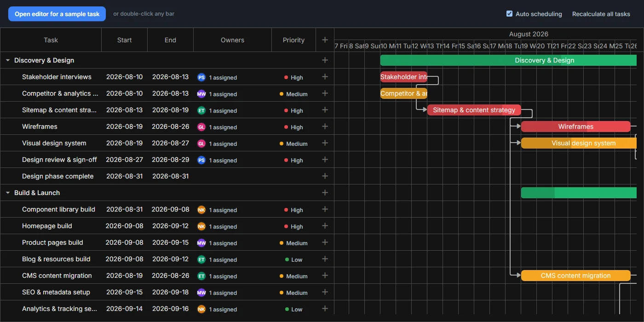Click Medium priority in Visual design system row

(293, 144)
